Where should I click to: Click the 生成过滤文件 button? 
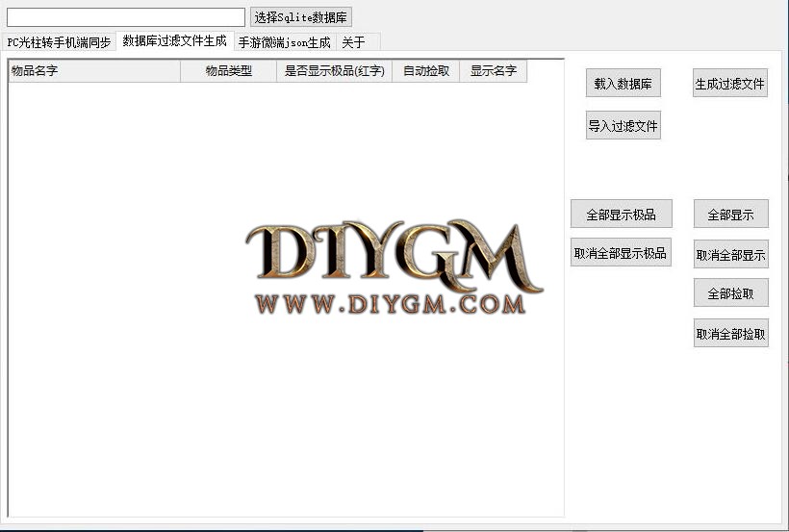(730, 83)
